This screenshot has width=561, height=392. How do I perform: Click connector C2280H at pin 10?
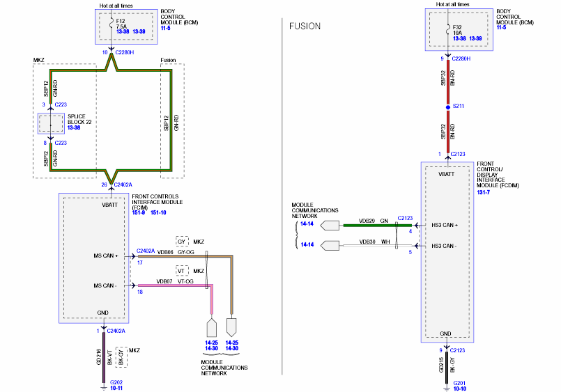[125, 52]
